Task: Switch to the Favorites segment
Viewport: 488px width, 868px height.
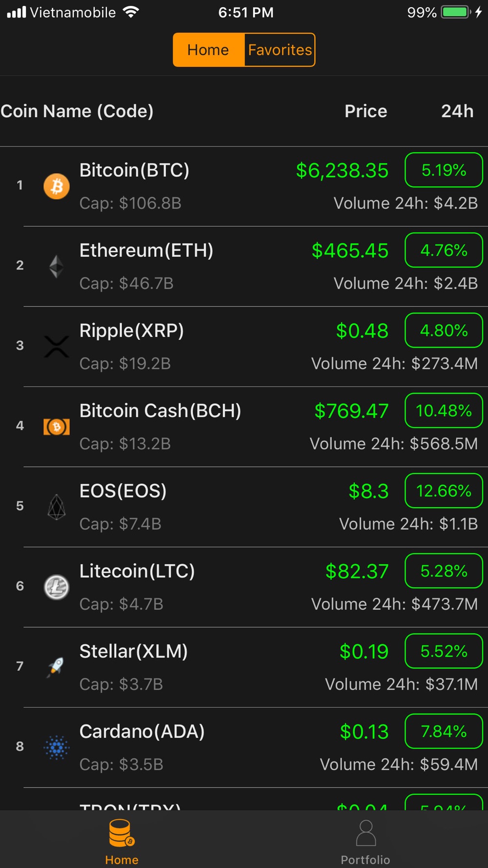Action: coord(280,50)
